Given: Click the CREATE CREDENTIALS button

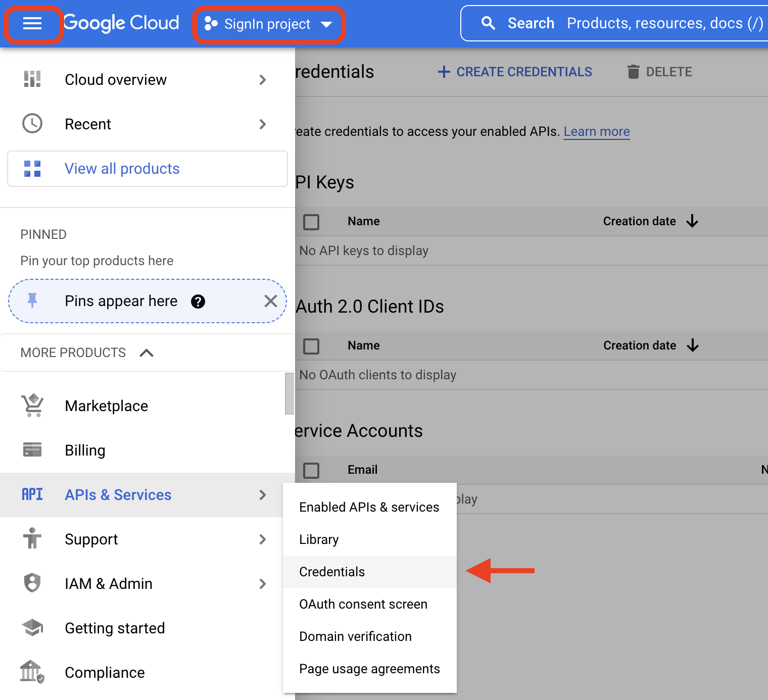Looking at the screenshot, I should click(x=515, y=72).
